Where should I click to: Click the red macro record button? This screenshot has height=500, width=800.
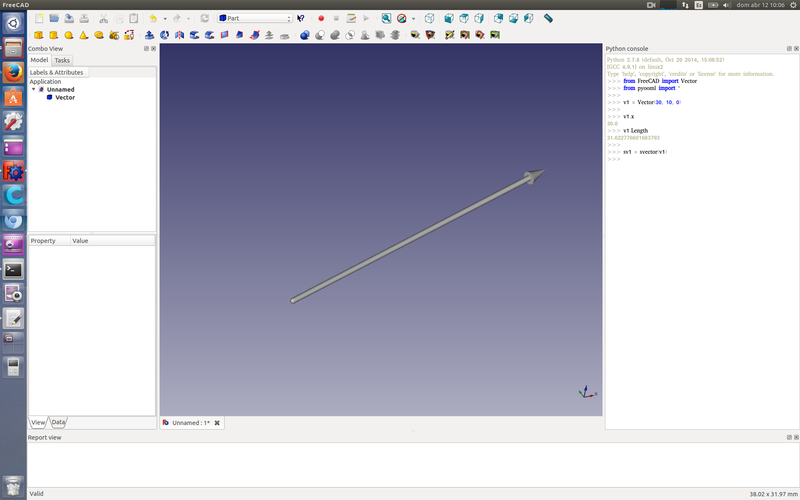pyautogui.click(x=321, y=18)
